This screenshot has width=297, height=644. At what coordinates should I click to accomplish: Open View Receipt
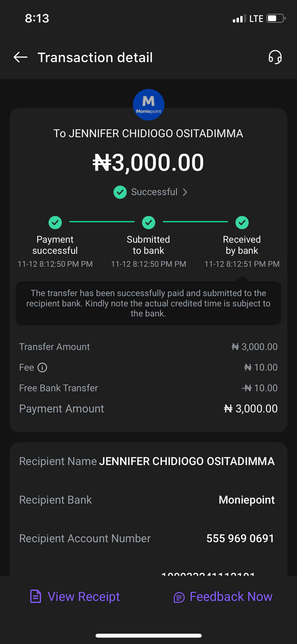pyautogui.click(x=84, y=597)
